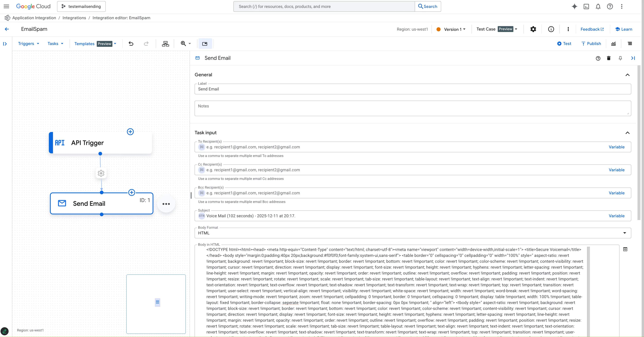Viewport: 644px width, 337px height.
Task: Click the auto-layout canvas icon
Action: coord(166,44)
